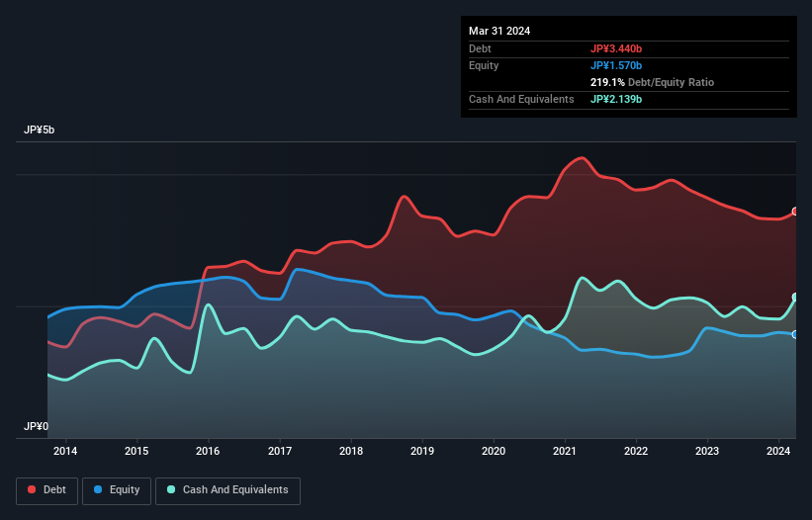
Task: Toggle the Equity series legend button
Action: [x=117, y=490]
